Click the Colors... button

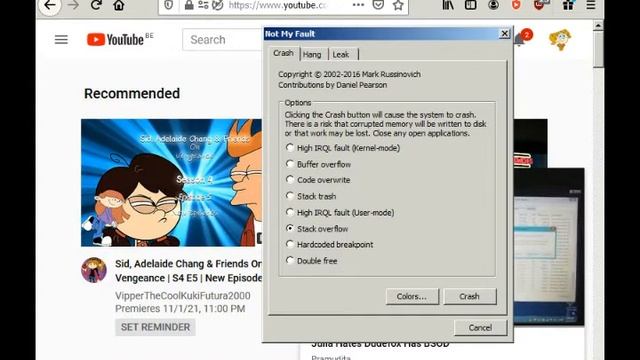point(412,296)
